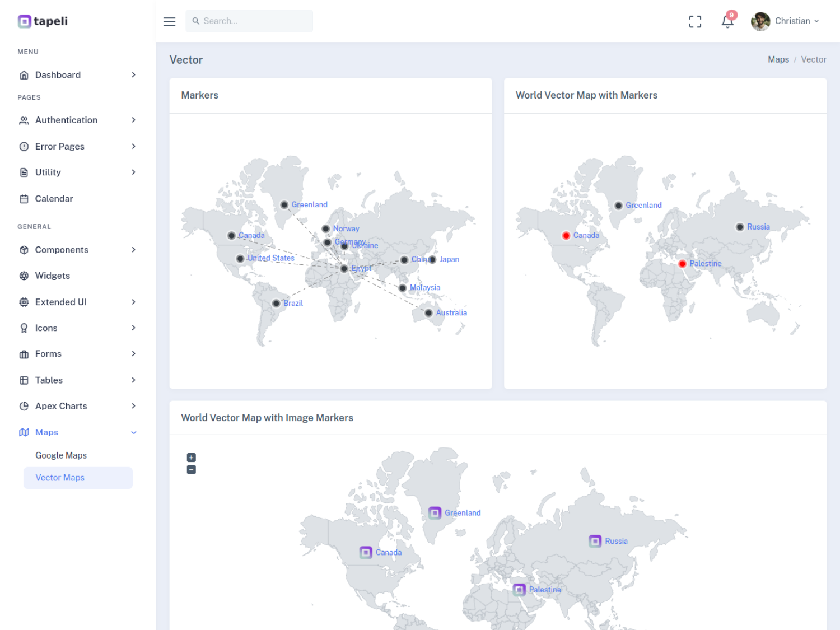
Task: Click the red Palestine map marker
Action: pyautogui.click(x=682, y=264)
